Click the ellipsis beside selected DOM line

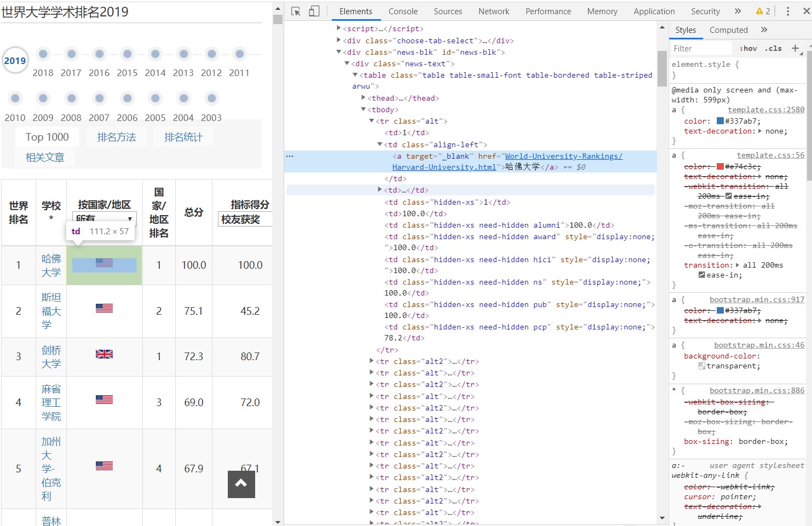[x=290, y=156]
